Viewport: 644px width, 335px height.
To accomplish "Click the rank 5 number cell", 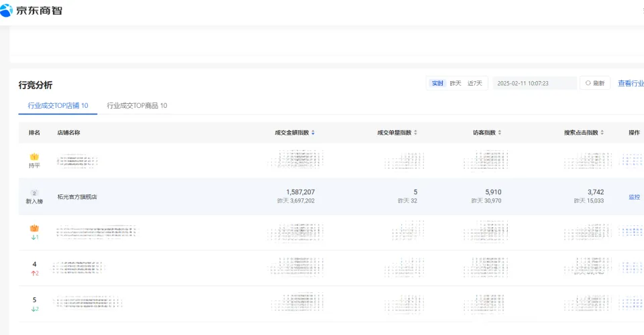I will coord(34,299).
